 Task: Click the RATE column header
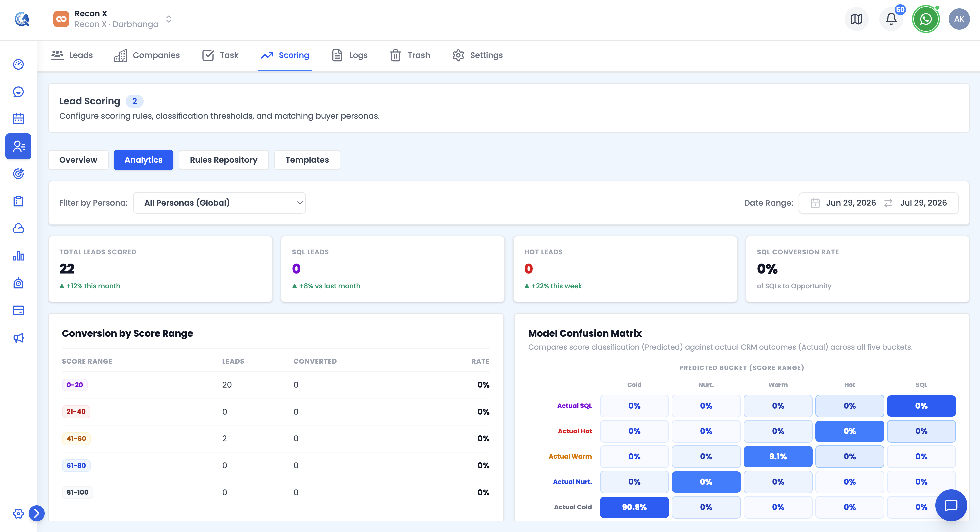(480, 361)
